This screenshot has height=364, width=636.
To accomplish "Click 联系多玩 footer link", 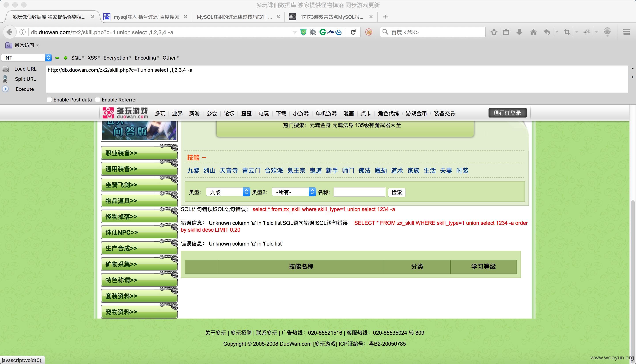I will coord(267,333).
